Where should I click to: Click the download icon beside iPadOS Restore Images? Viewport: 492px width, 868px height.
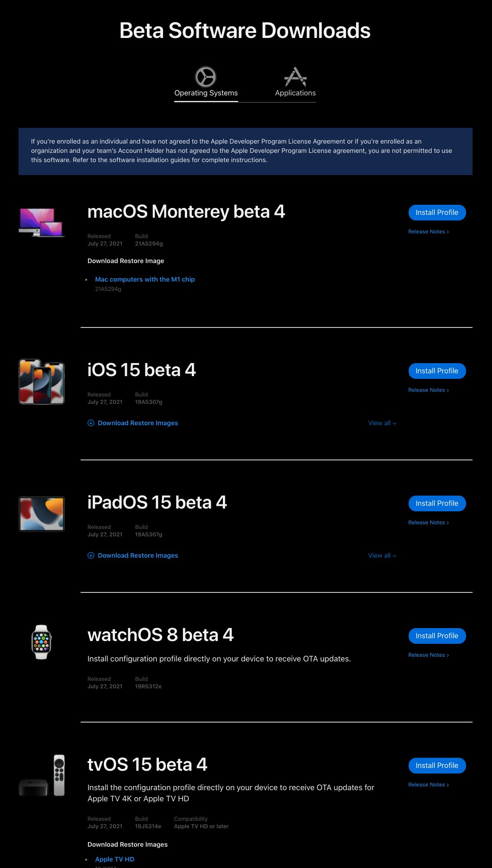(x=91, y=555)
